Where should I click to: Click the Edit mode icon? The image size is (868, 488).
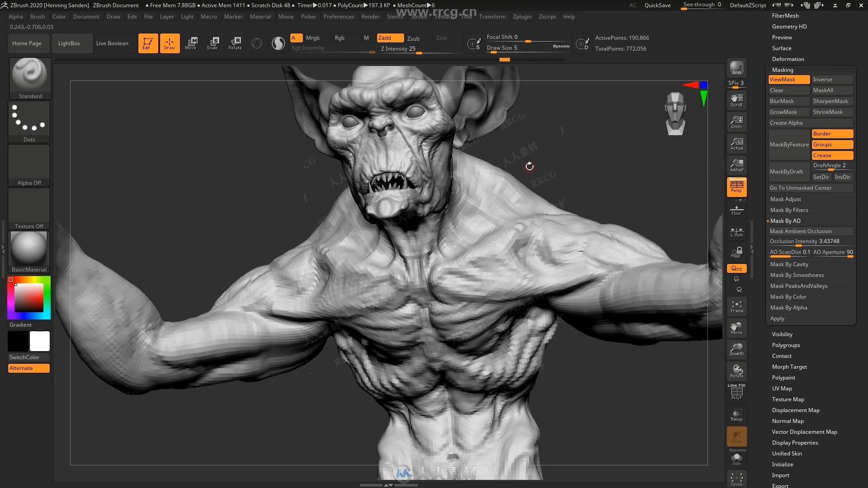(x=148, y=43)
